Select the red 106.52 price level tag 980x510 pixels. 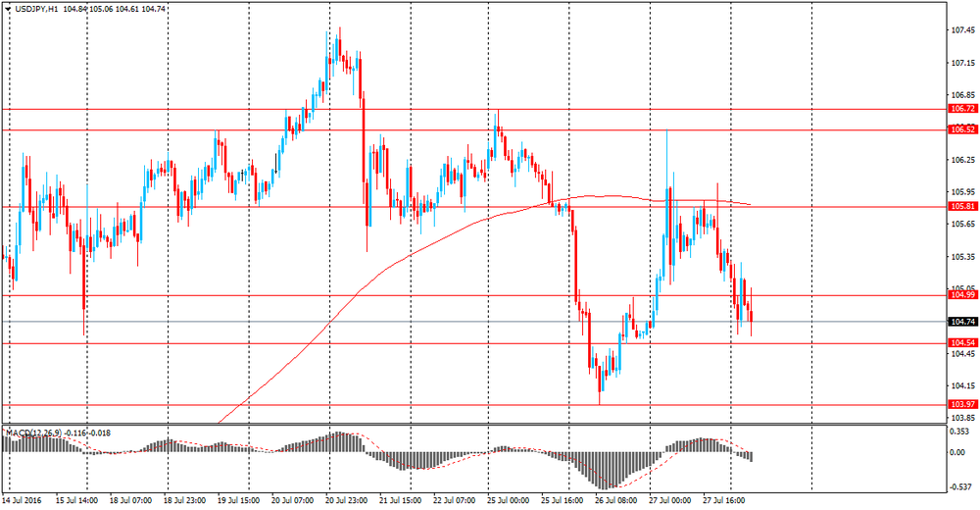pyautogui.click(x=963, y=129)
